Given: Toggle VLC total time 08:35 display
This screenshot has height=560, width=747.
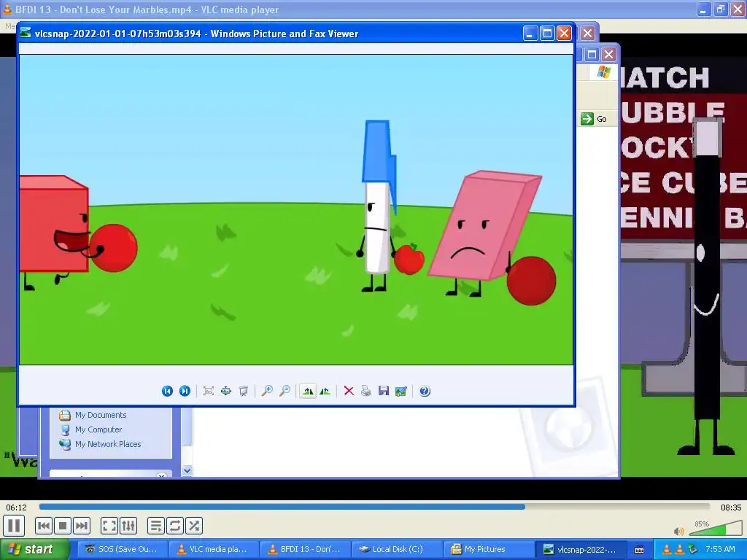Looking at the screenshot, I should (731, 507).
